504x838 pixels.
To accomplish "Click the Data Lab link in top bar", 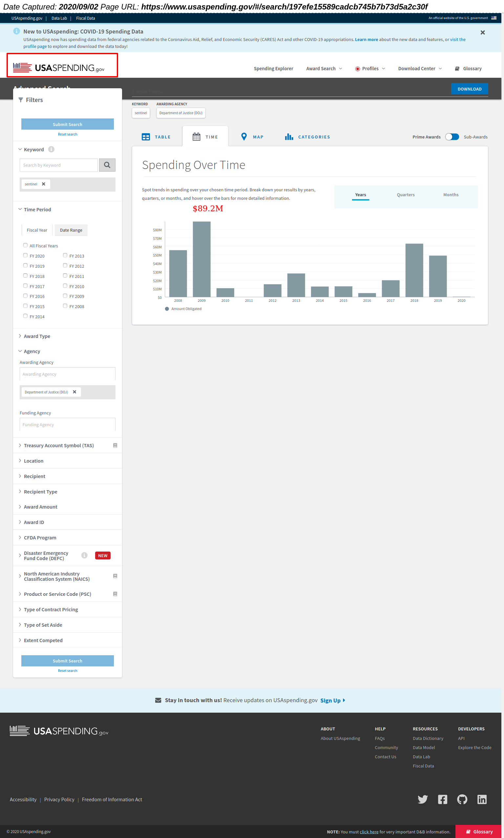I will 59,18.
